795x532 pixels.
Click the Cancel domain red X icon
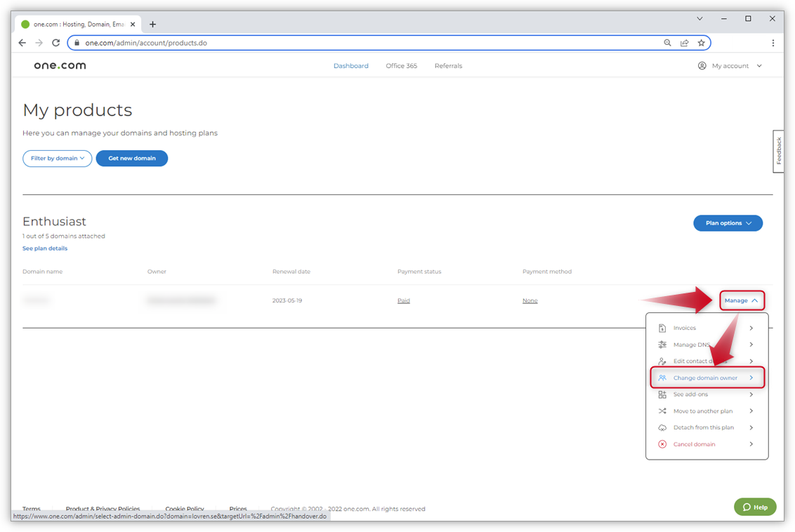point(662,444)
